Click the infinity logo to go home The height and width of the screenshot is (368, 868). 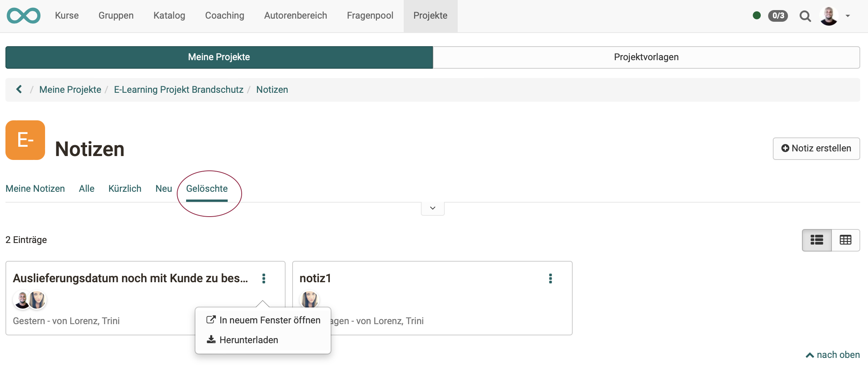[x=23, y=16]
